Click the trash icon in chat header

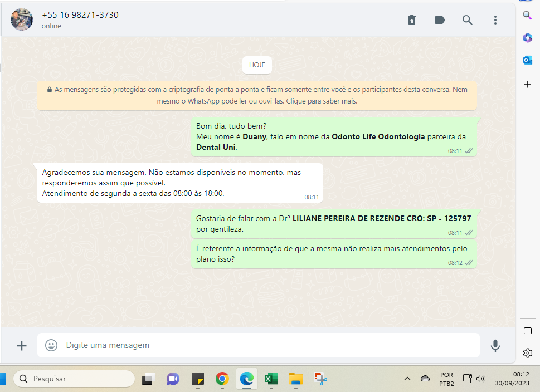[x=412, y=20]
